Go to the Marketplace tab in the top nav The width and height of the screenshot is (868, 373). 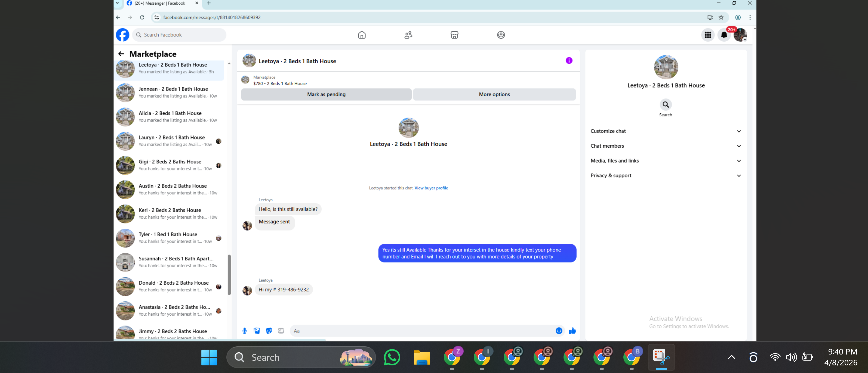(454, 35)
